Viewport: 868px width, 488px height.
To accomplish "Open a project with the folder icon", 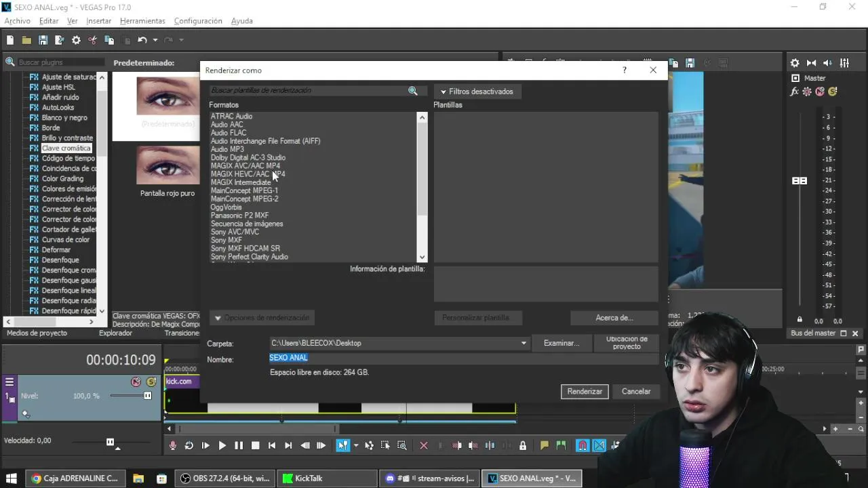I will pos(26,41).
